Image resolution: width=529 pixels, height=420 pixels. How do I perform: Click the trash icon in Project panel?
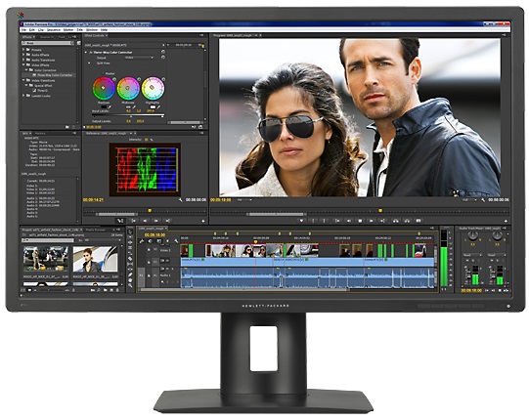[x=117, y=290]
